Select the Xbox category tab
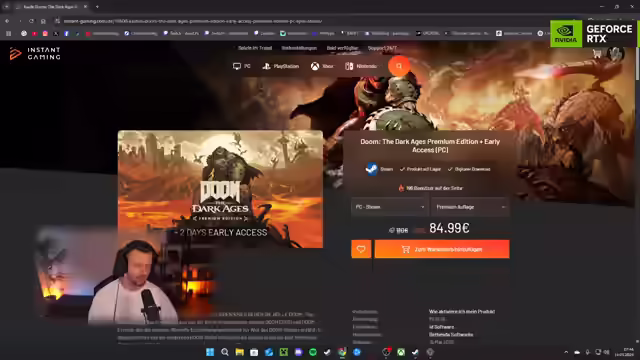This screenshot has height=360, width=640. 322,66
